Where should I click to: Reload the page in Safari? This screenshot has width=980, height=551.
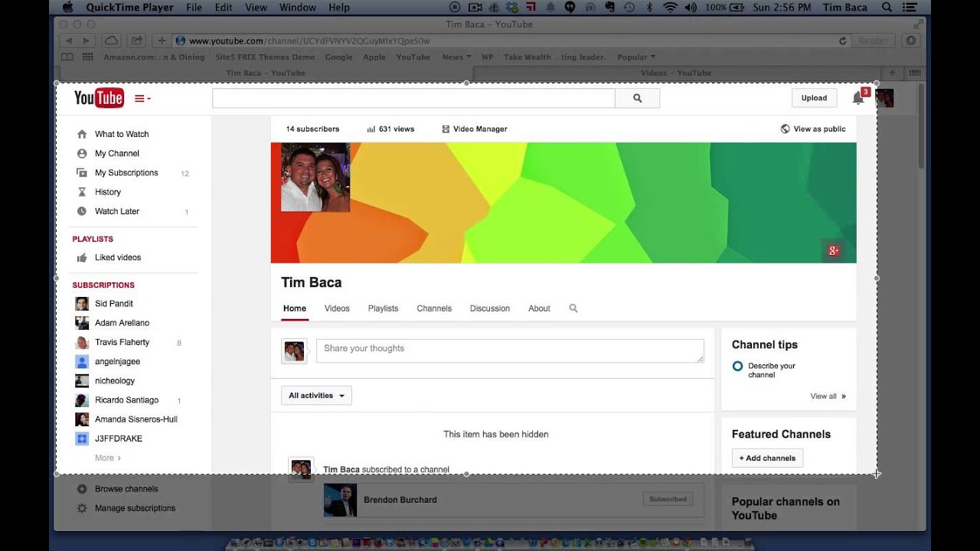(843, 41)
